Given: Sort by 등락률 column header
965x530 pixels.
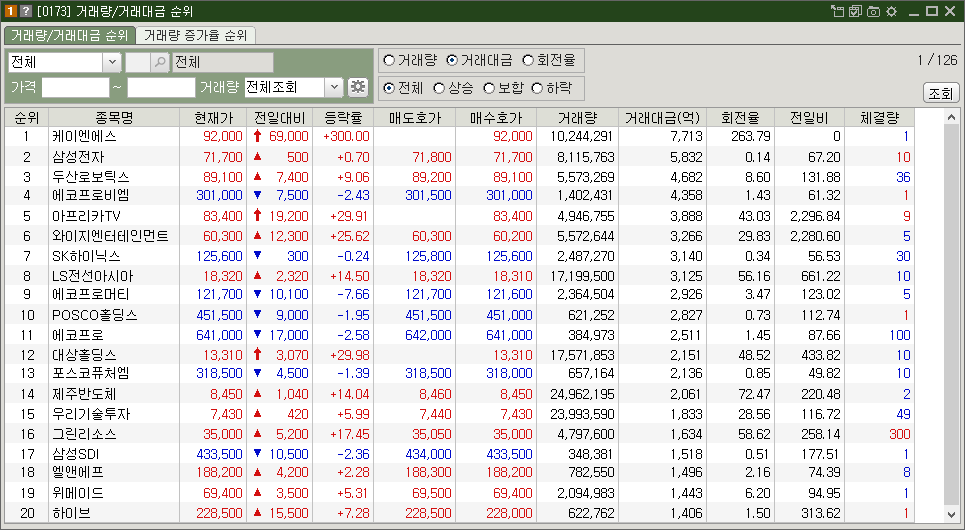Looking at the screenshot, I should pyautogui.click(x=343, y=117).
